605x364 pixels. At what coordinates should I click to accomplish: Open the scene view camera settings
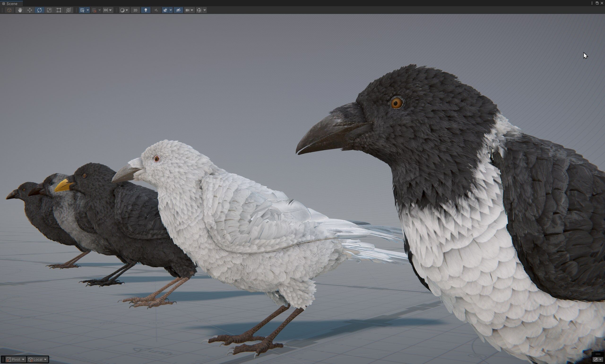188,10
